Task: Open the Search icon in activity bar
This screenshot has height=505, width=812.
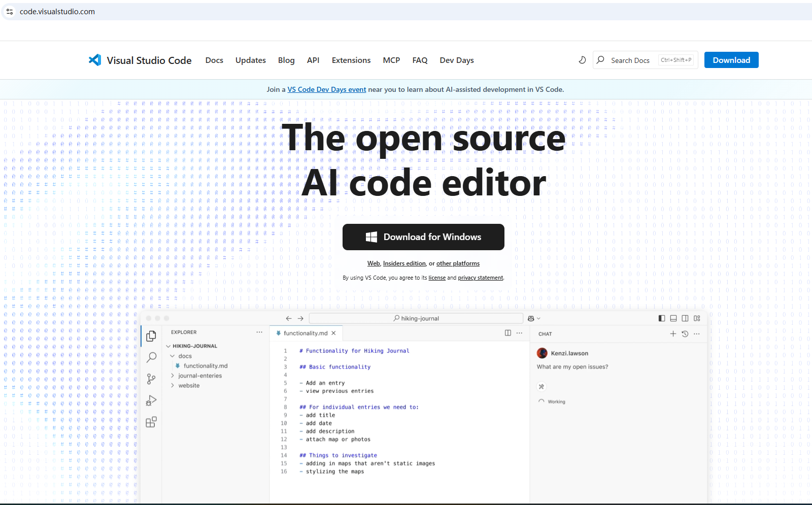Action: point(151,357)
